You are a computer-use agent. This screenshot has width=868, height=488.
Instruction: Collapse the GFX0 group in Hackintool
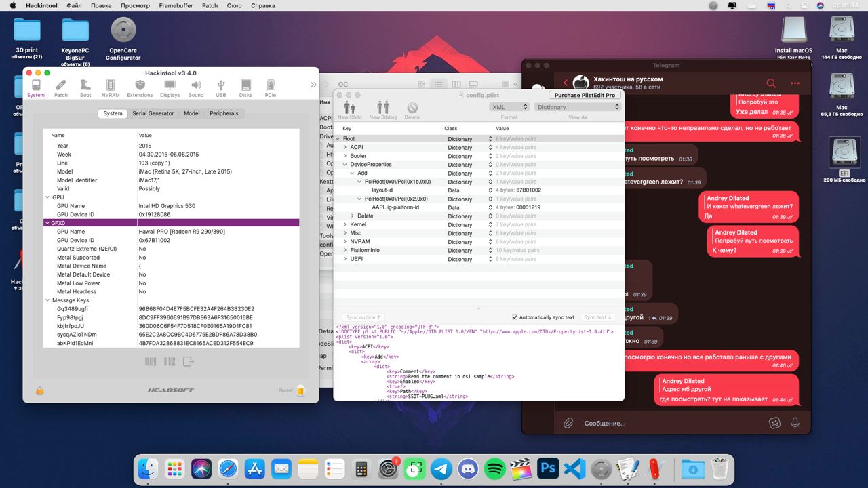[x=47, y=223]
